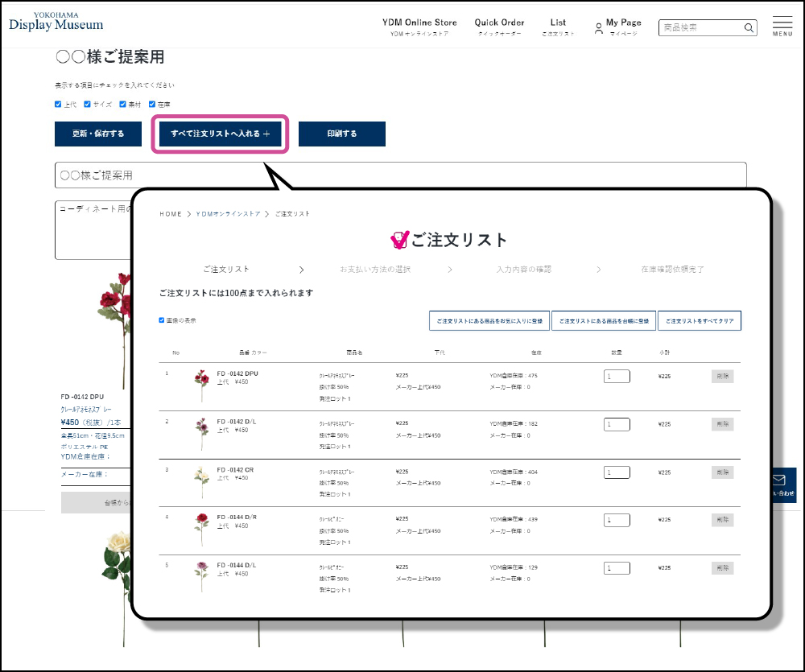The image size is (805, 672).
Task: Click the Yokohama Display Museum logo
Action: click(x=56, y=23)
